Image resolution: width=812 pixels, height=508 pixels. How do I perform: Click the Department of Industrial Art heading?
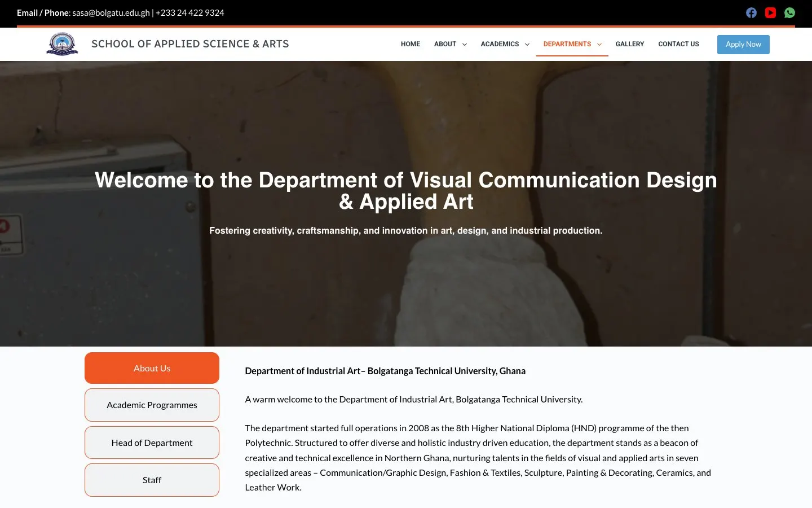[x=385, y=371]
